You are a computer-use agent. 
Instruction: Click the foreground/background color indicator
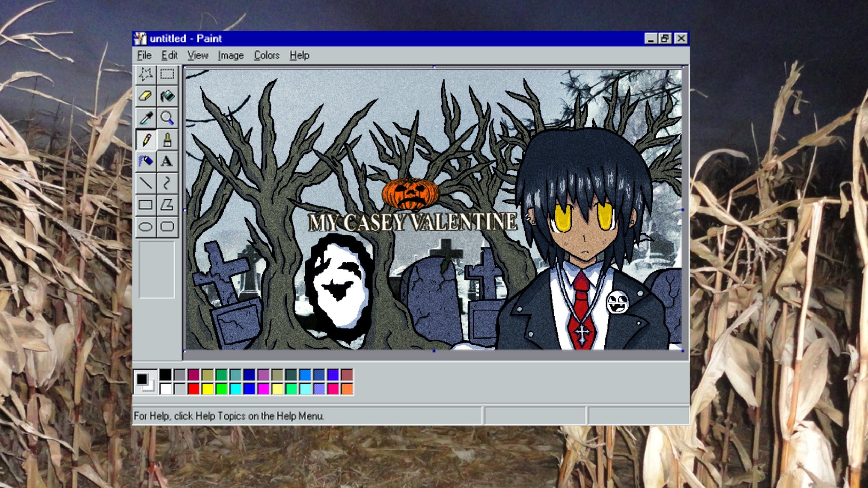145,382
